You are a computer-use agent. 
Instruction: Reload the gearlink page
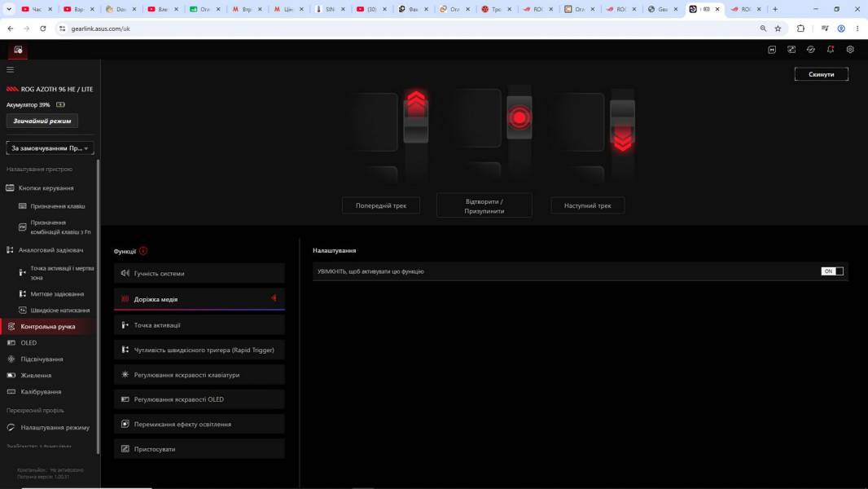[42, 29]
